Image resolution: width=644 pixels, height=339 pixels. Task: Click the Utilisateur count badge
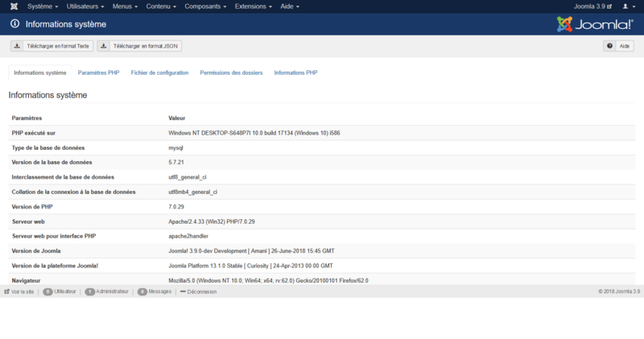click(x=47, y=291)
